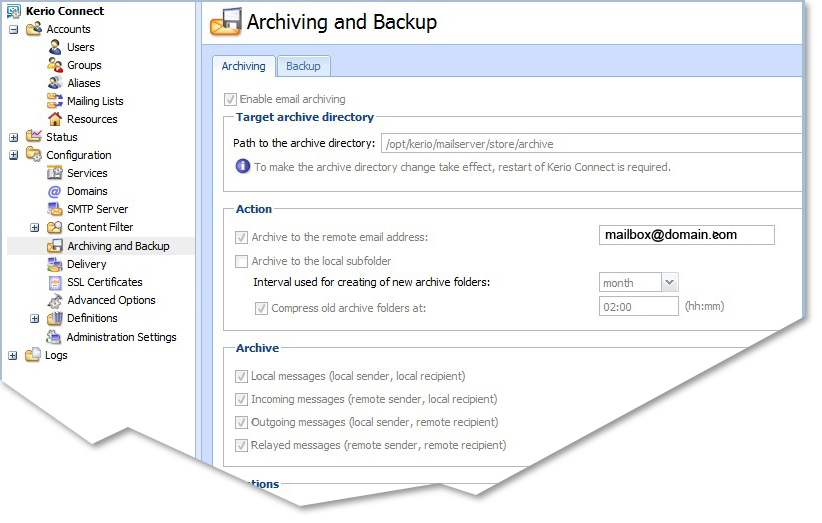Viewport: 822px width, 523px height.
Task: Expand the Content Filter node
Action: coord(35,227)
